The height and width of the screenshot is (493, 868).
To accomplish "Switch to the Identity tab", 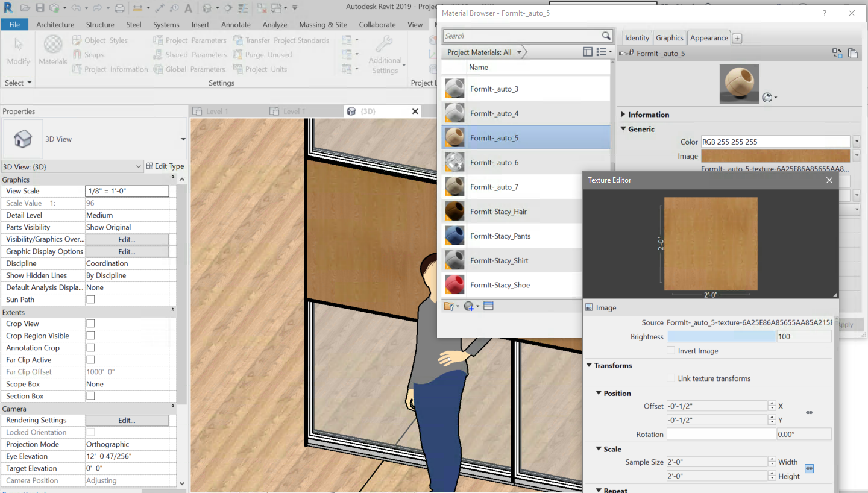I will point(637,38).
